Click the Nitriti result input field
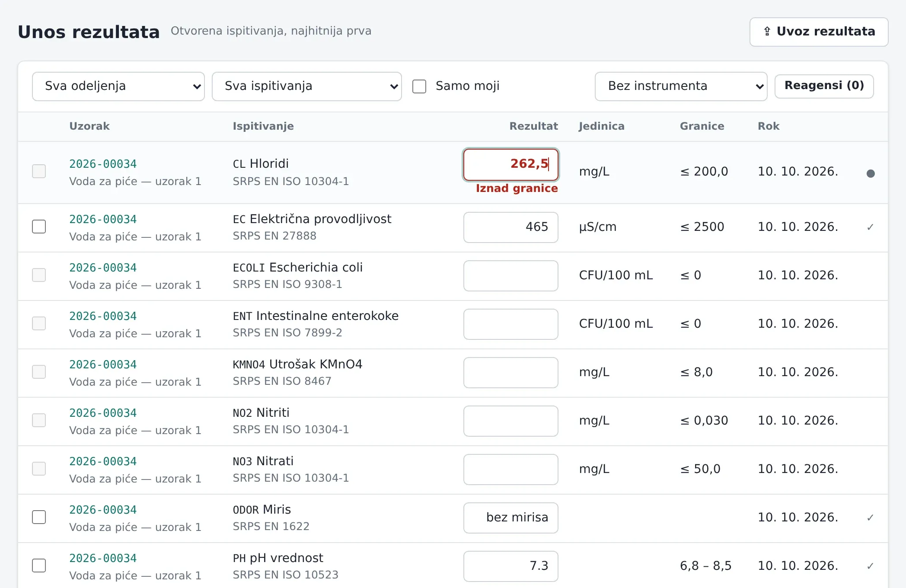This screenshot has height=588, width=906. pyautogui.click(x=511, y=421)
